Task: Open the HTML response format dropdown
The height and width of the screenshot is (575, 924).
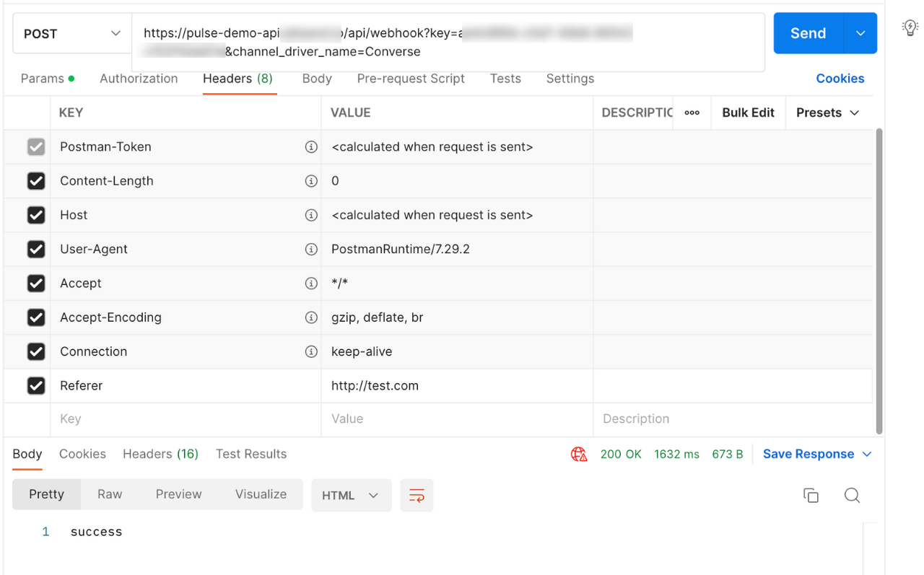Action: pos(352,495)
